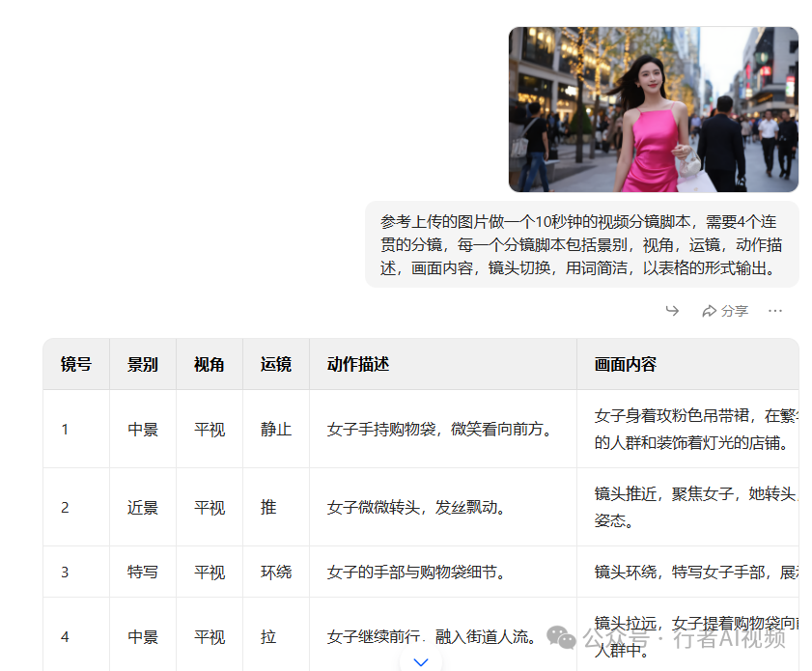Click the reply arrow icon below the message
This screenshot has width=812, height=671.
672,311
